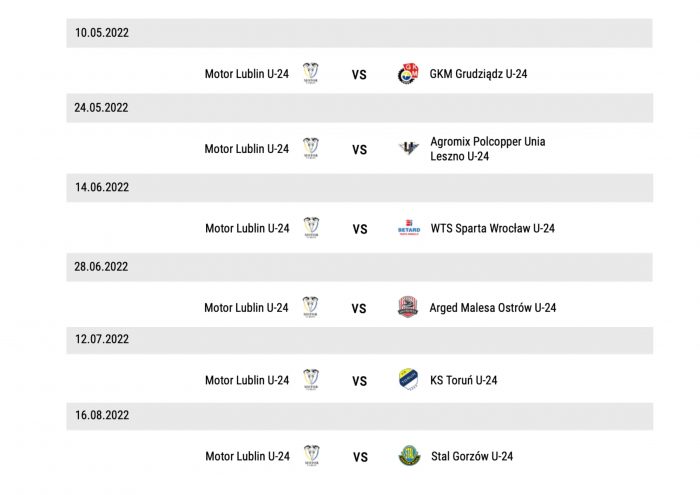Click Motor Lublin logo in 10.05.2022 match
700x495 pixels.
point(310,73)
